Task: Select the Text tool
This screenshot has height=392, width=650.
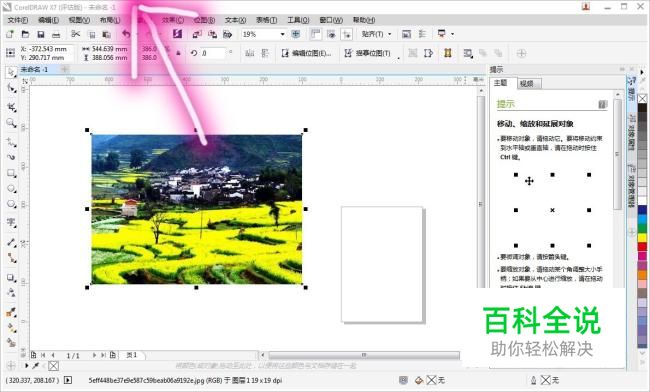Action: (x=11, y=223)
